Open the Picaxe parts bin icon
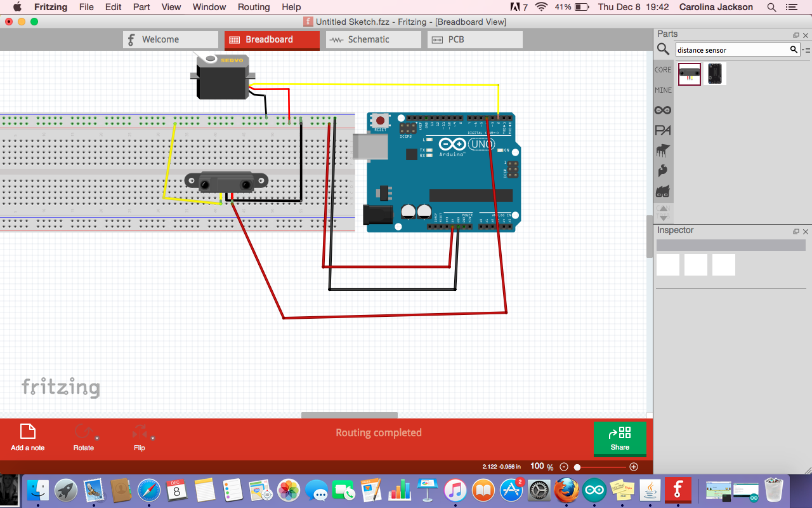 (663, 150)
